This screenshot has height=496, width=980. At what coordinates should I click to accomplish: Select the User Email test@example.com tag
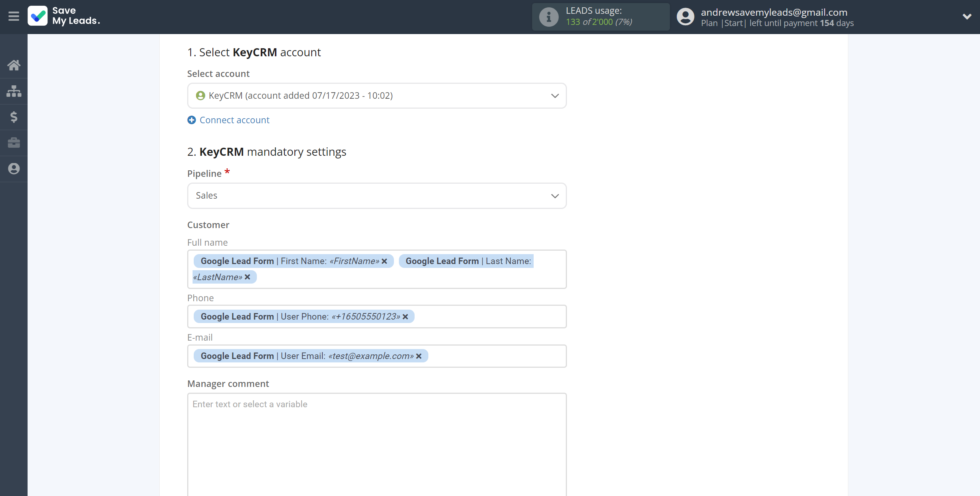(x=311, y=356)
